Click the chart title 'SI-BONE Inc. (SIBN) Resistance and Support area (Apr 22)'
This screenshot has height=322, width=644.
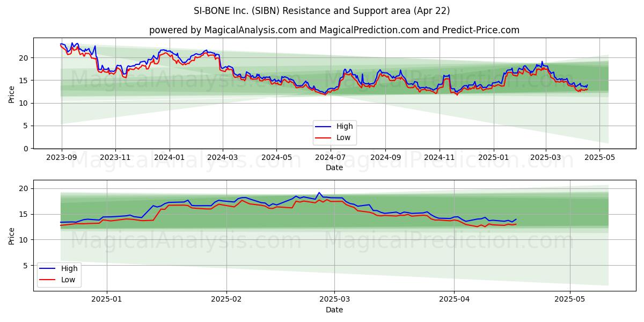322,11
